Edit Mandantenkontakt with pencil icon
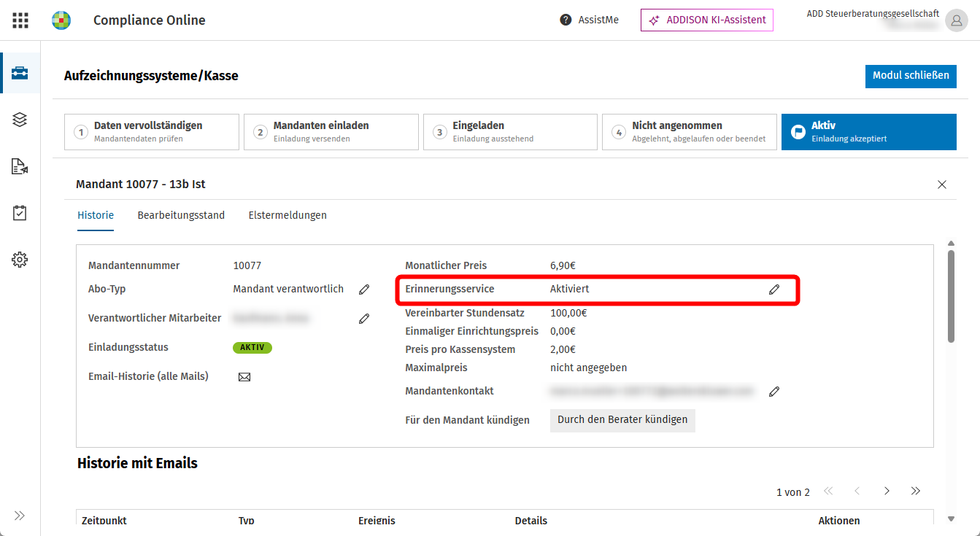This screenshot has height=536, width=980. tap(774, 392)
